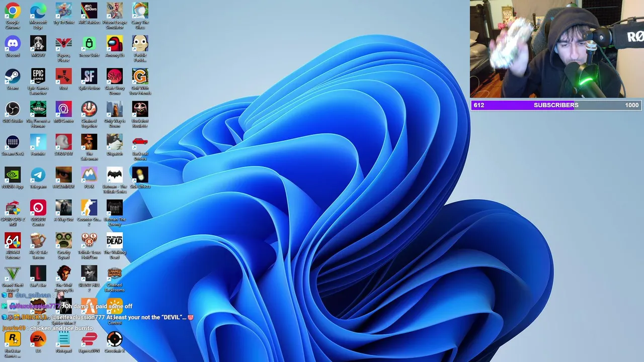The width and height of the screenshot is (644, 362).
Task: Select the Skate Story Demo icon
Action: tap(115, 81)
